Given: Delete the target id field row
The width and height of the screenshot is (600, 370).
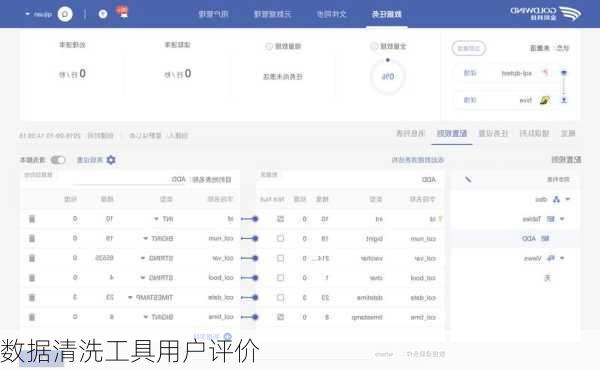Looking at the screenshot, I should [32, 219].
